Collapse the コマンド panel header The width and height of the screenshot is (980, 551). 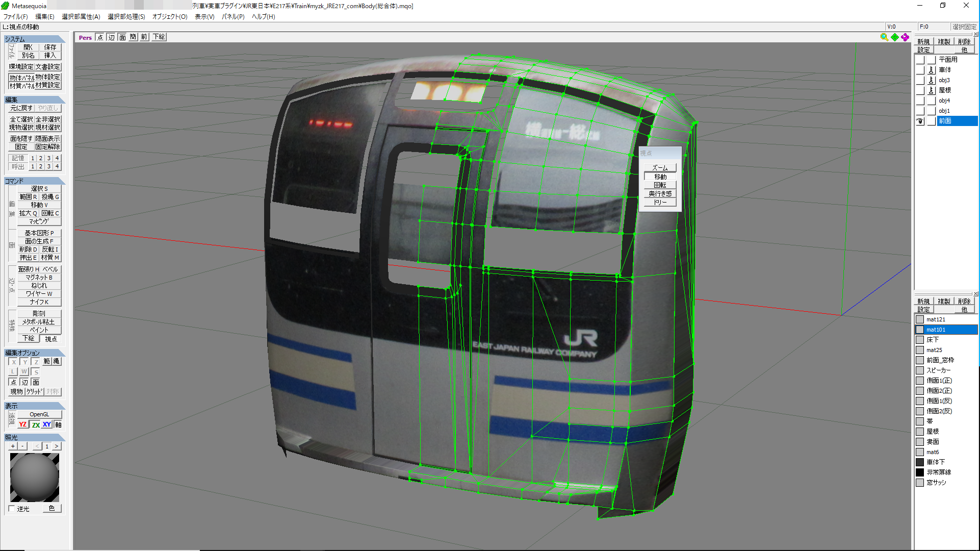(34, 181)
